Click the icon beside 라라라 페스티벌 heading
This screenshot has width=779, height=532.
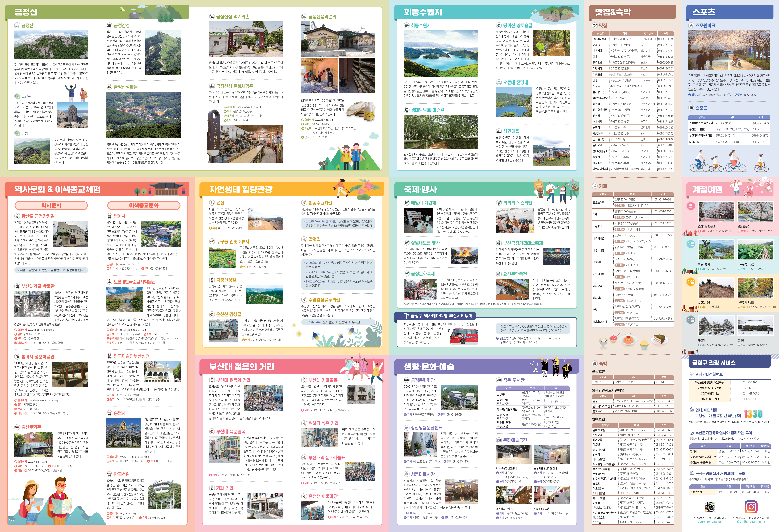click(x=499, y=203)
